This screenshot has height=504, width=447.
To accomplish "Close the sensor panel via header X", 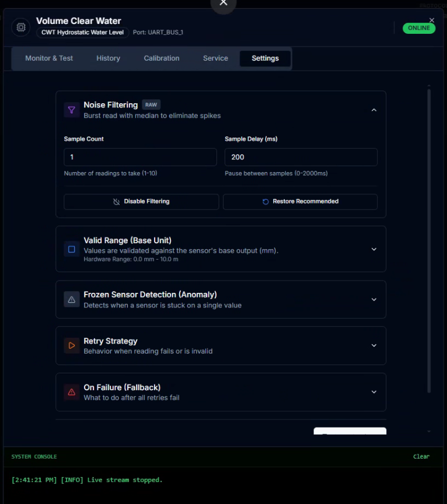I will 432,20.
